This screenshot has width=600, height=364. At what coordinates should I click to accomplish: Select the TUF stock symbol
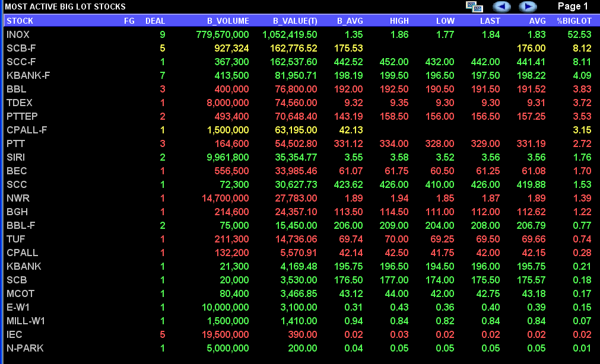[x=15, y=240]
